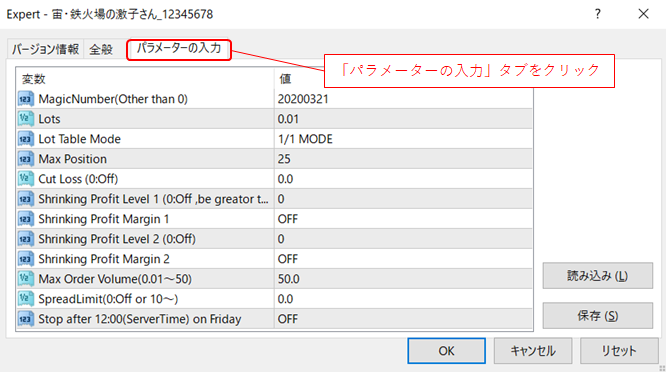Screen dimensions: 666x372
Task: Select the Max Position row label
Action: tap(73, 159)
